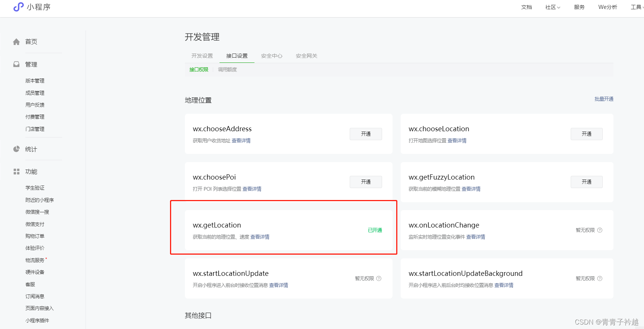Viewport: 644px width, 329px height.
Task: Open 购物订单 in sidebar
Action: [35, 236]
